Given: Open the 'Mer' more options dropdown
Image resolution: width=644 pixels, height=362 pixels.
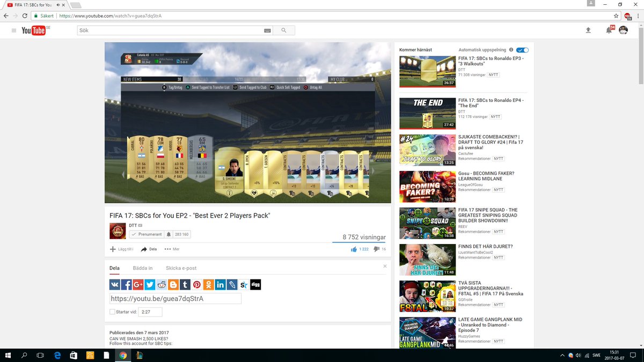Looking at the screenshot, I should pyautogui.click(x=172, y=249).
